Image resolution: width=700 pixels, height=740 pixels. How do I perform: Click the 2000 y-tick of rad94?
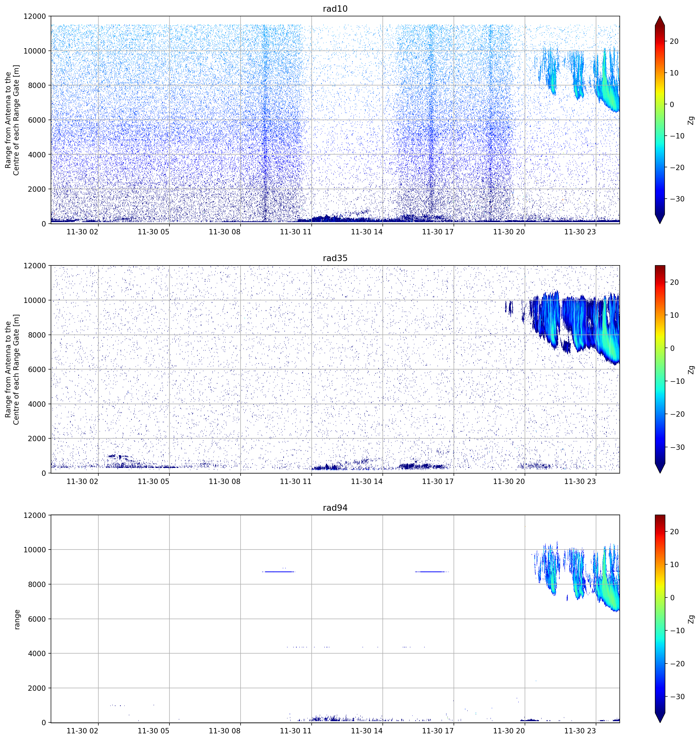coord(37,688)
